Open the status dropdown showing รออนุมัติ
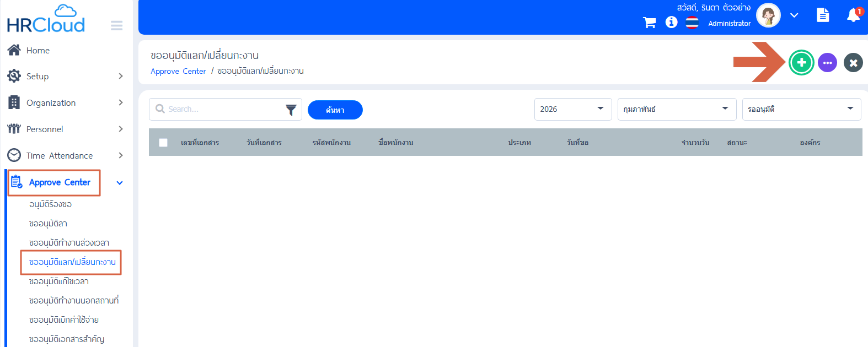This screenshot has width=868, height=347. tap(801, 109)
